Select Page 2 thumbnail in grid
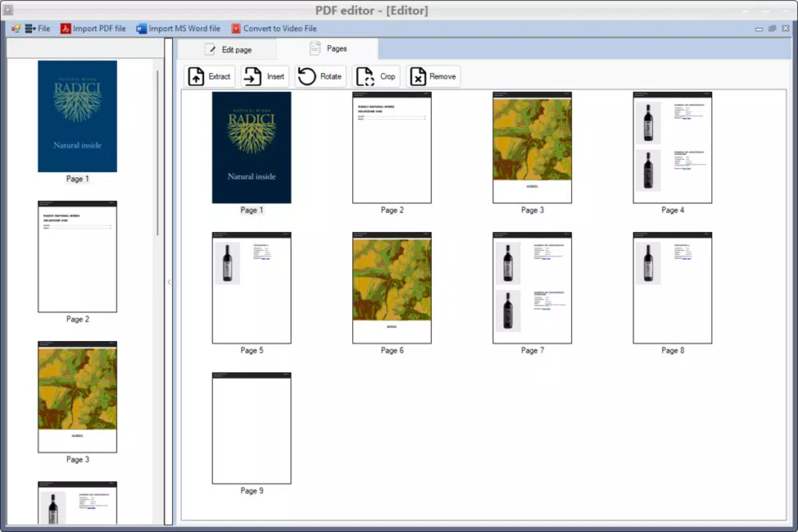 (x=392, y=148)
